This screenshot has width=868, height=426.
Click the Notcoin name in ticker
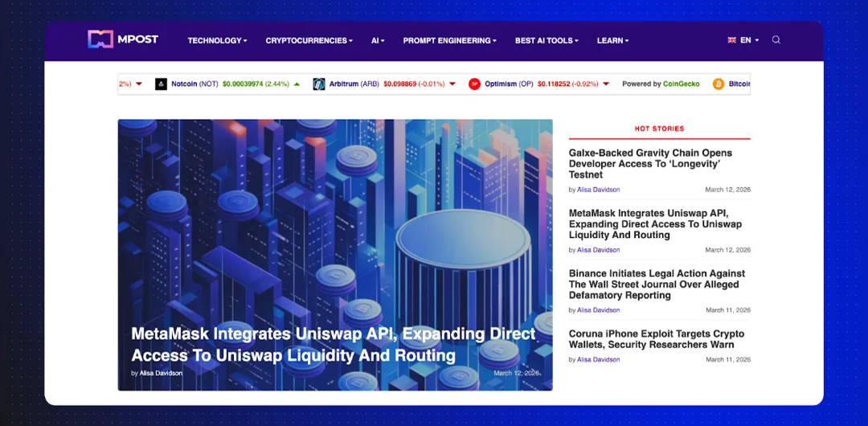coord(184,84)
